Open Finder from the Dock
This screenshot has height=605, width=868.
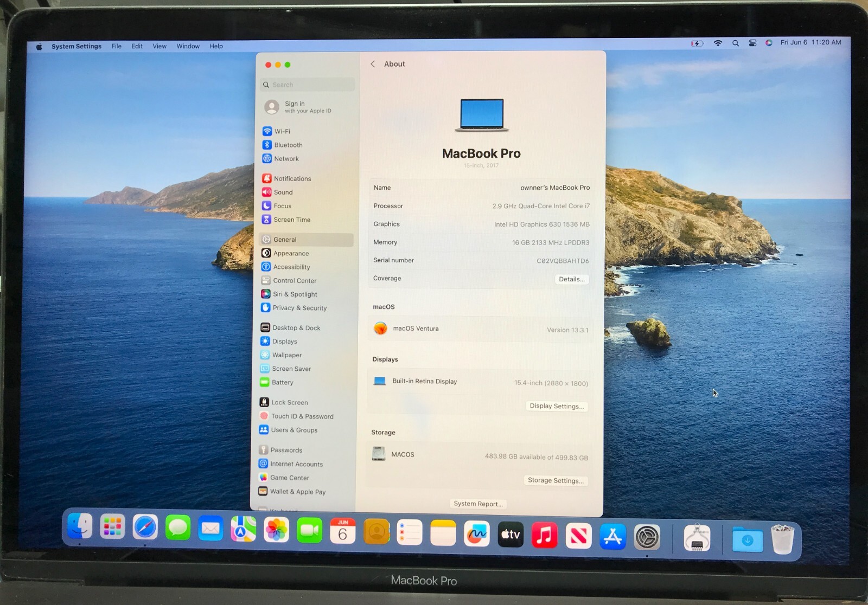click(80, 526)
